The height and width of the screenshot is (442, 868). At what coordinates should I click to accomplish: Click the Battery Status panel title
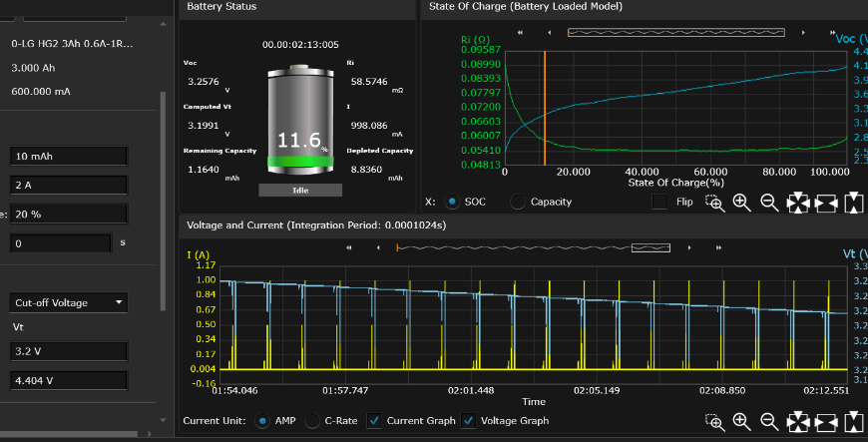click(x=221, y=6)
